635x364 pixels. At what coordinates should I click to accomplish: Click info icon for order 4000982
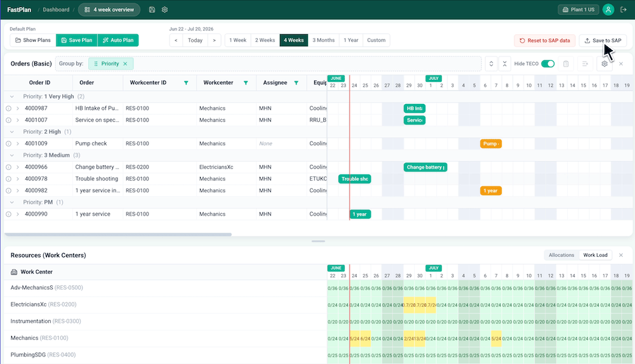click(x=8, y=190)
